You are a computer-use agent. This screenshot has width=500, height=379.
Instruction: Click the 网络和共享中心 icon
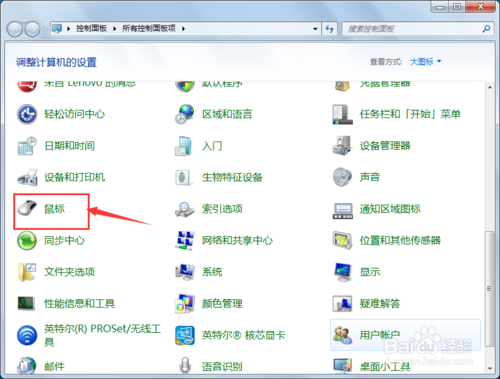point(185,240)
